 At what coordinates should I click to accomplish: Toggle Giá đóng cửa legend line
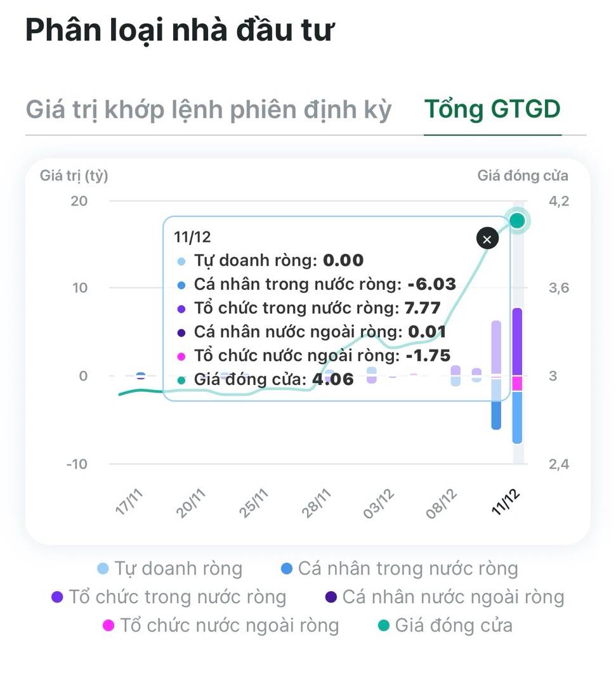click(445, 626)
